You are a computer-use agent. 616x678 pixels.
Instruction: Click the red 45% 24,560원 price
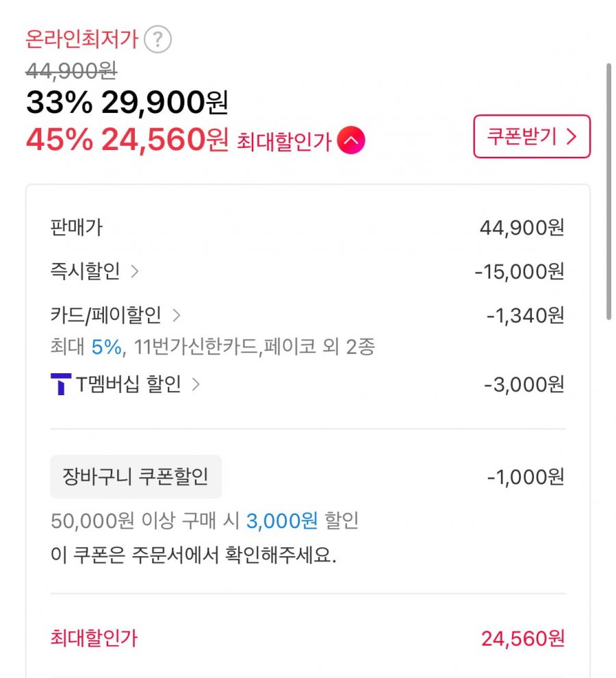pos(127,140)
